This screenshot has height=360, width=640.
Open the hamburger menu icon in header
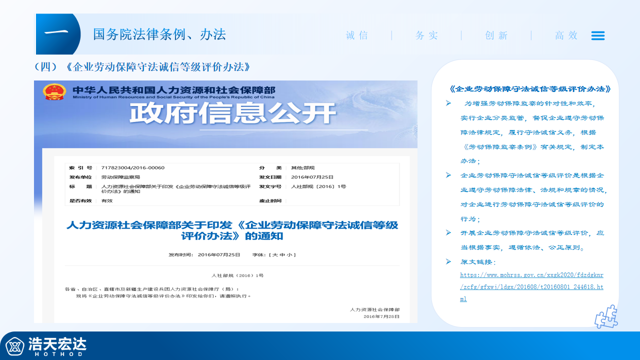coord(598,36)
